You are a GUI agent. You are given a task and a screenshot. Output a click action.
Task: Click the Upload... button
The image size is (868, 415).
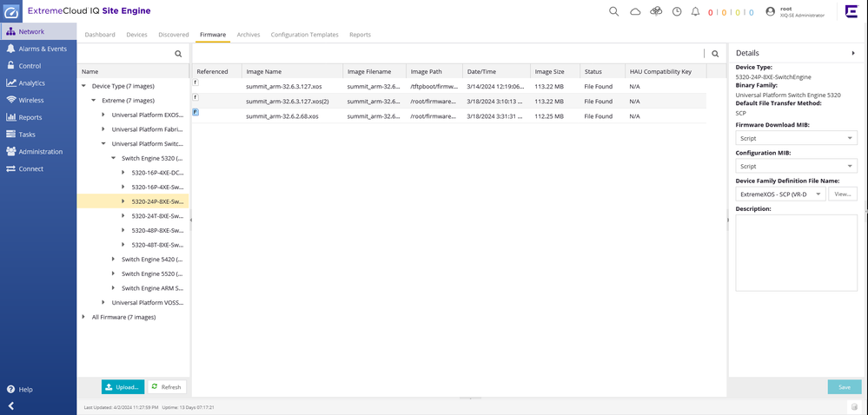point(123,387)
